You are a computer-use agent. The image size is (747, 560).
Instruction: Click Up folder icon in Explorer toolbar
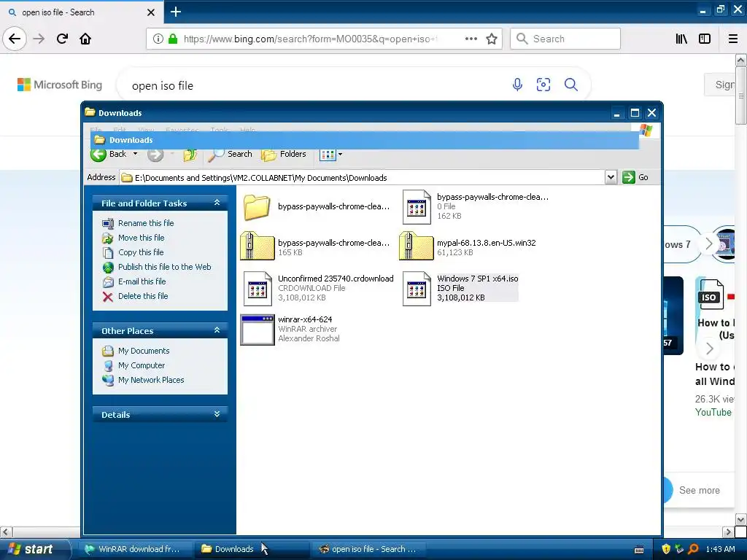click(190, 155)
